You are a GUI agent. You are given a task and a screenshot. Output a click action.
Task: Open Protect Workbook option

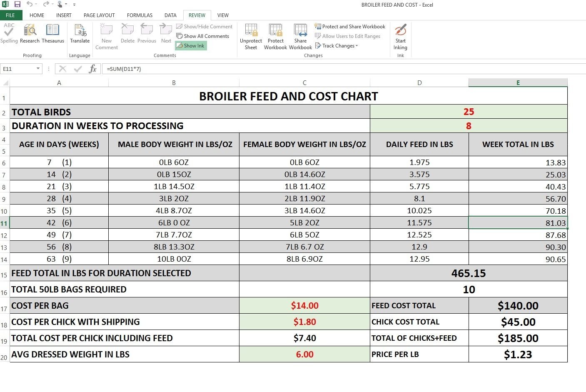pos(275,36)
